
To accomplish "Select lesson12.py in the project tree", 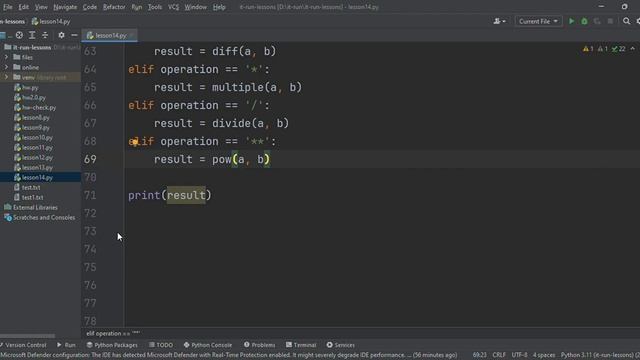I will (x=33, y=158).
